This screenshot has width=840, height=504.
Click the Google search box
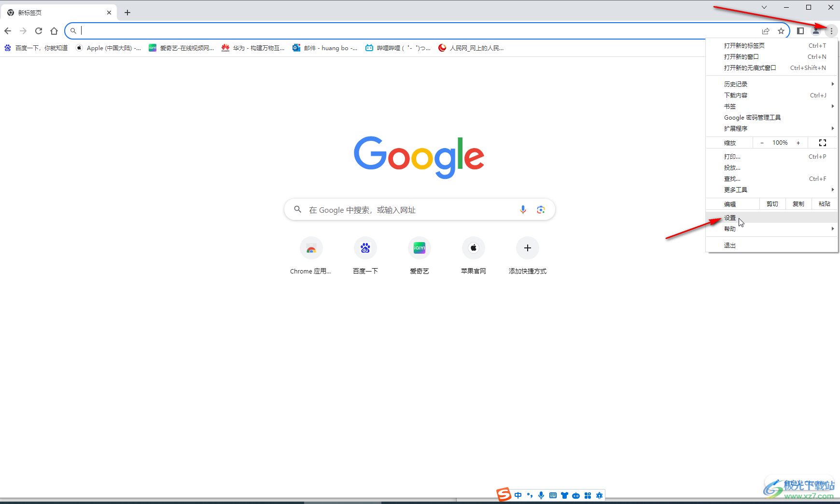420,210
